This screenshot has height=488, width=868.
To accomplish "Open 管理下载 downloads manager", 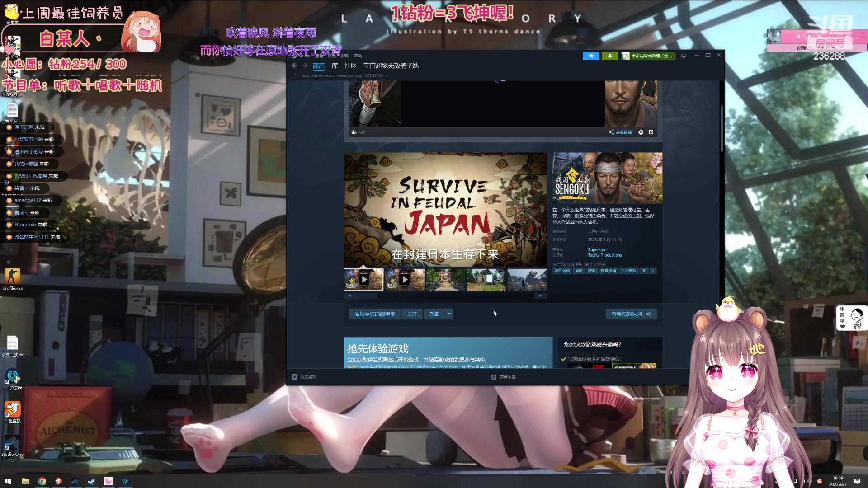I will point(503,377).
